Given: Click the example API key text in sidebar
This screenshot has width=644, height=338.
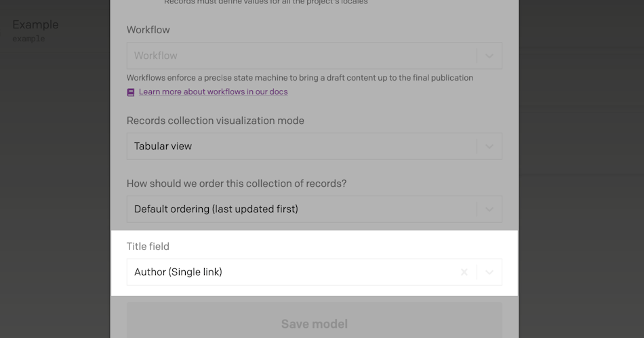Looking at the screenshot, I should pos(28,39).
